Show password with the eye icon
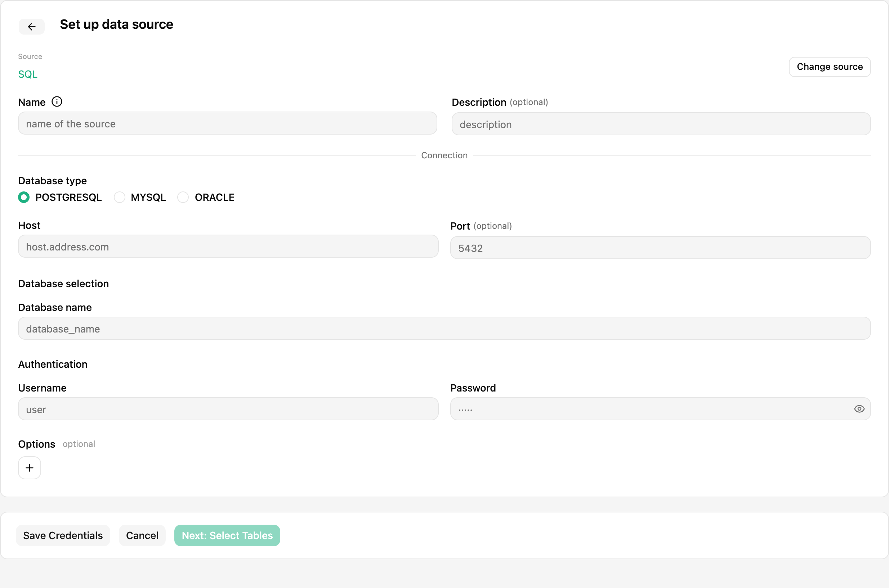The height and width of the screenshot is (588, 889). point(859,409)
